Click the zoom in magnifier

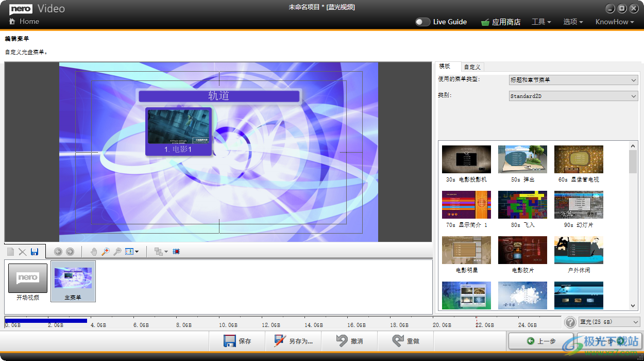coord(106,252)
